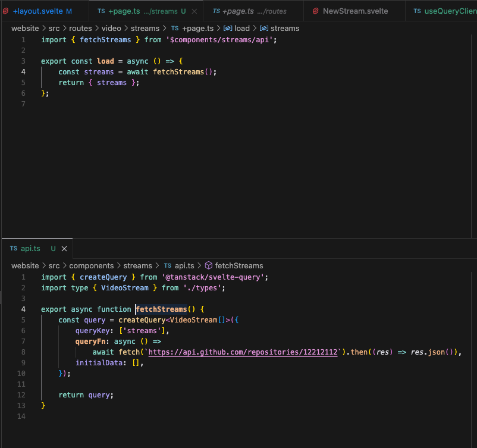Click '$components/streams/api' import path

pyautogui.click(x=219, y=39)
